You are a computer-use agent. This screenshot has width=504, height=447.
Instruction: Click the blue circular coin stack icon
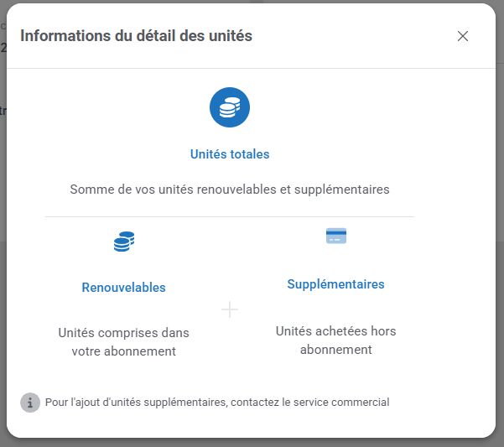point(230,107)
